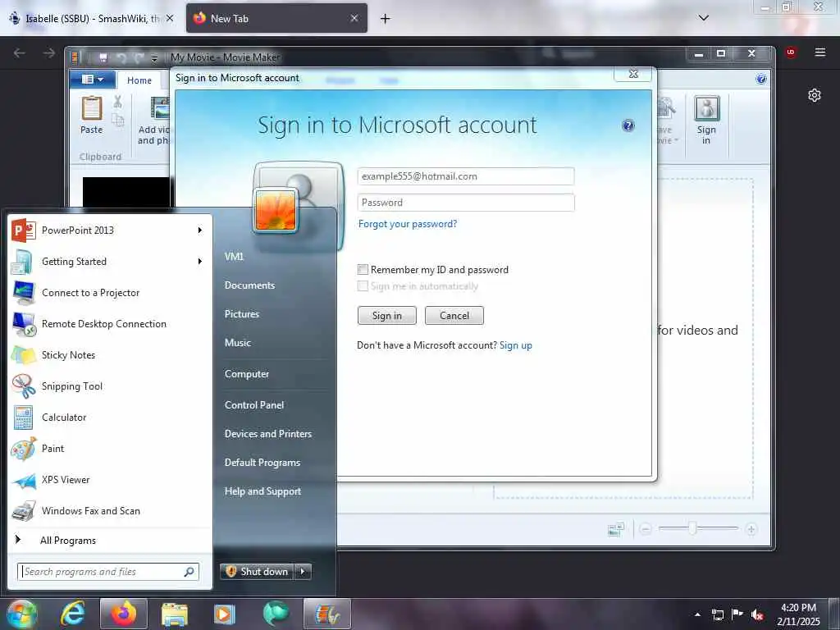840x630 pixels.
Task: Click the email address input field
Action: tap(466, 176)
